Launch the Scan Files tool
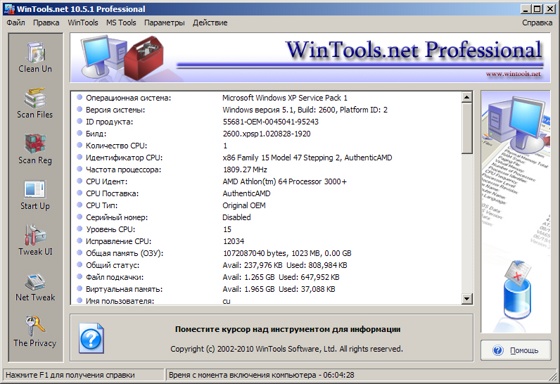The image size is (560, 384). 35,103
